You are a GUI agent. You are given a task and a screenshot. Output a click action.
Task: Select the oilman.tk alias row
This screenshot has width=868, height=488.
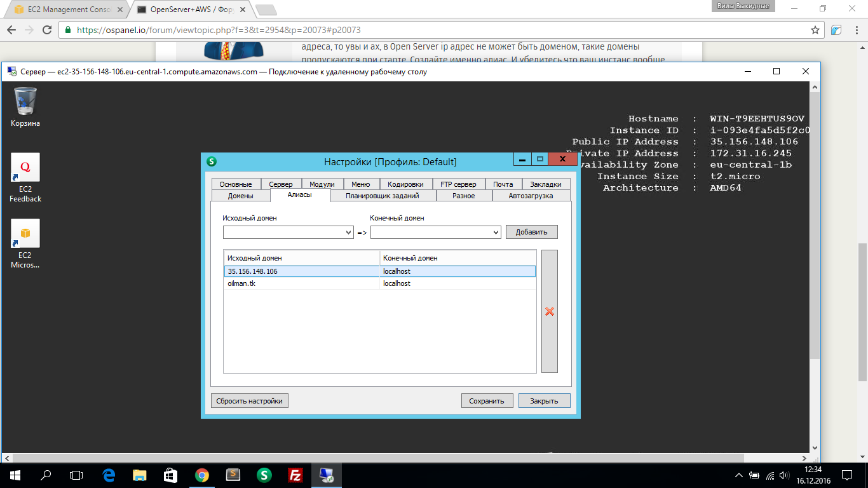(x=302, y=283)
